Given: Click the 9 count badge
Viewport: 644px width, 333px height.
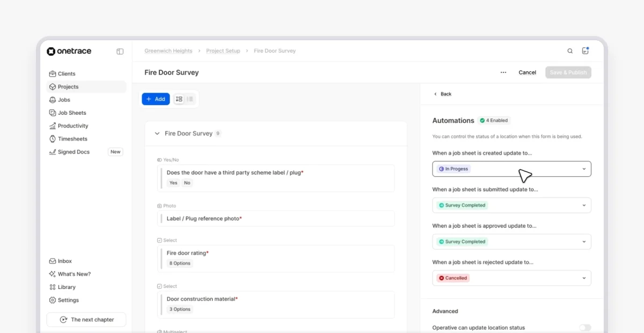Looking at the screenshot, I should coord(218,134).
